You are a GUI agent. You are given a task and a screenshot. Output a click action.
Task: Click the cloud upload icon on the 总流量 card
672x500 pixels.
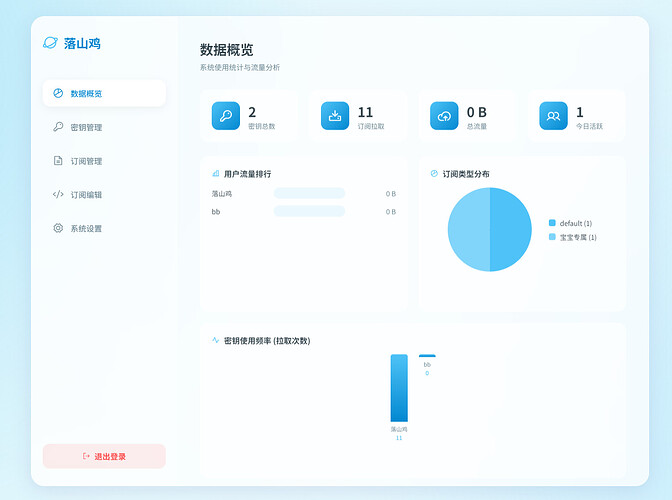[444, 116]
